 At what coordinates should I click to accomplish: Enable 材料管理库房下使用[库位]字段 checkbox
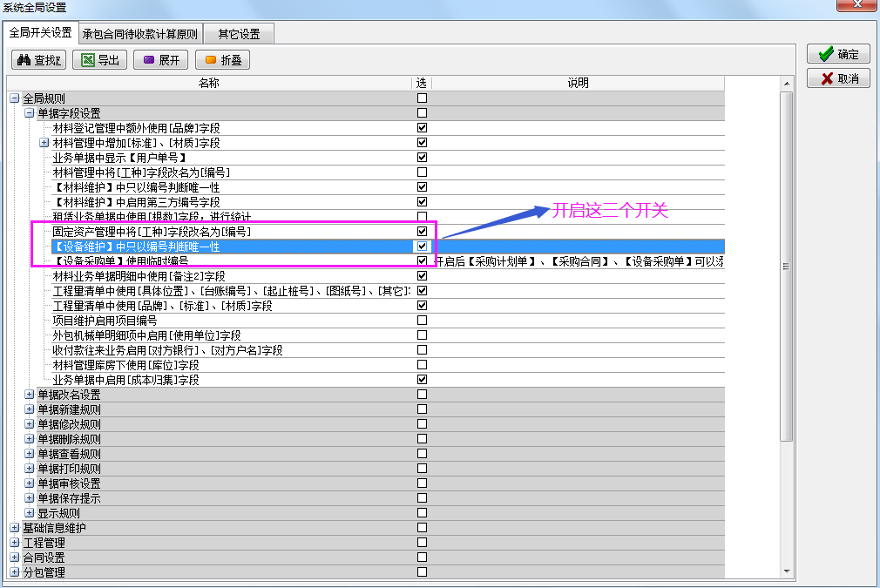pos(422,365)
